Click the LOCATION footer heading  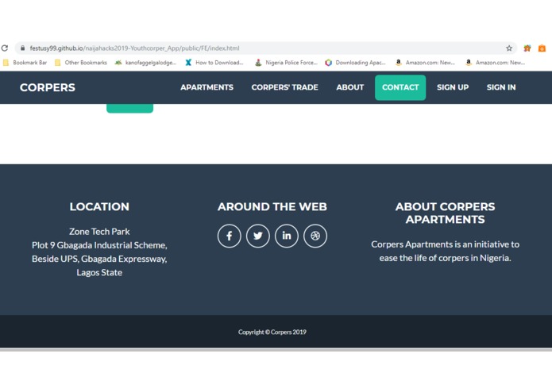pos(99,207)
